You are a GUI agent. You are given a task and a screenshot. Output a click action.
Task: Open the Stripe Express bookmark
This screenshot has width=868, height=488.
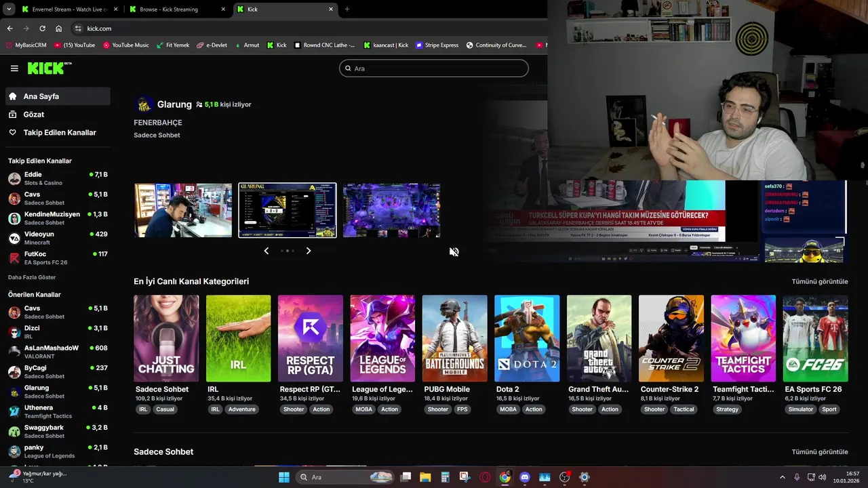pos(437,45)
